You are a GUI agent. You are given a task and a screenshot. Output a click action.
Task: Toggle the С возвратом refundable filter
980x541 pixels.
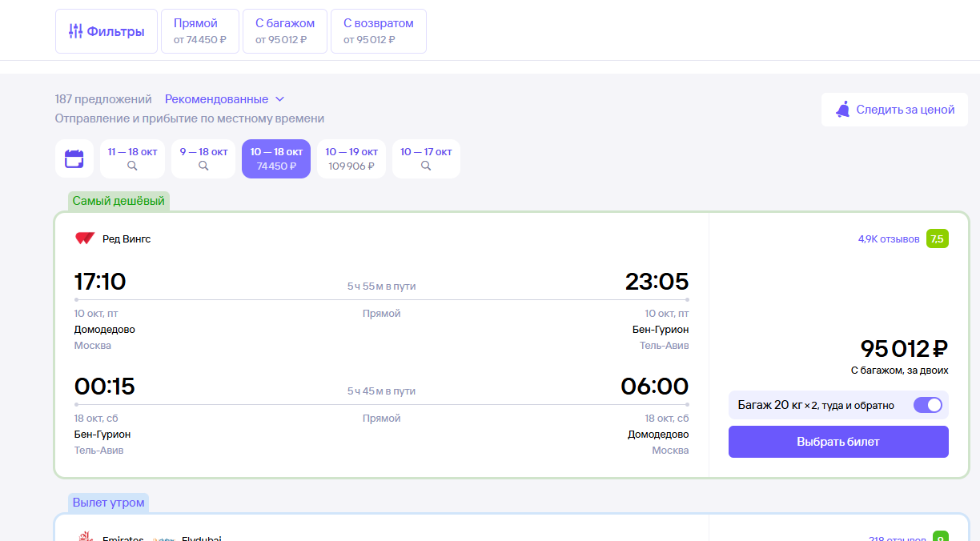click(x=379, y=31)
